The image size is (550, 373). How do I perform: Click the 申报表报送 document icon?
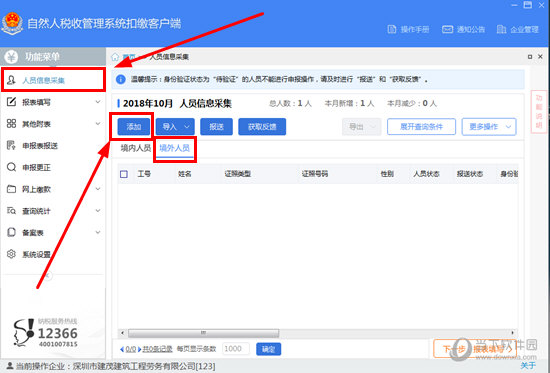(11, 145)
